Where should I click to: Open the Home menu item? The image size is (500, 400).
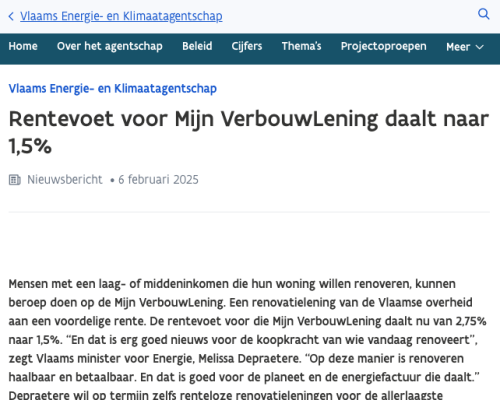coord(23,46)
